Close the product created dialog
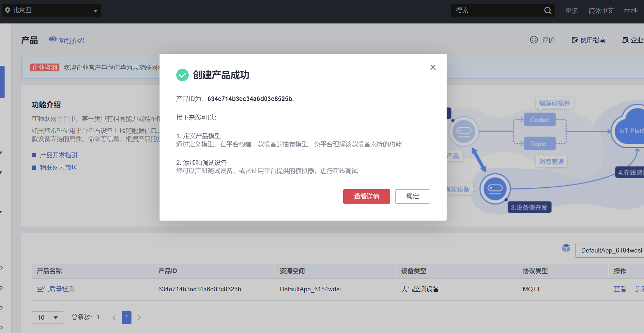The width and height of the screenshot is (644, 333). (433, 67)
